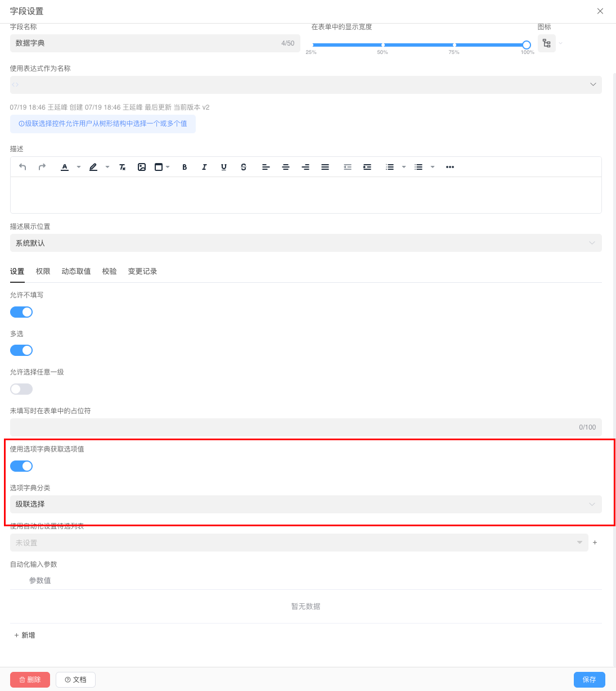Open the 选项字典分类 dropdown showing 级联选择
Image resolution: width=616 pixels, height=691 pixels.
point(305,504)
